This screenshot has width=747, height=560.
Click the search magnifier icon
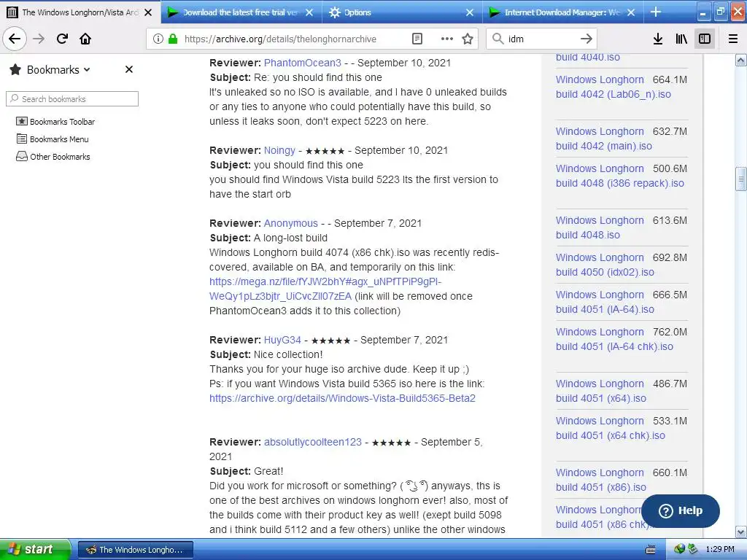click(x=498, y=39)
